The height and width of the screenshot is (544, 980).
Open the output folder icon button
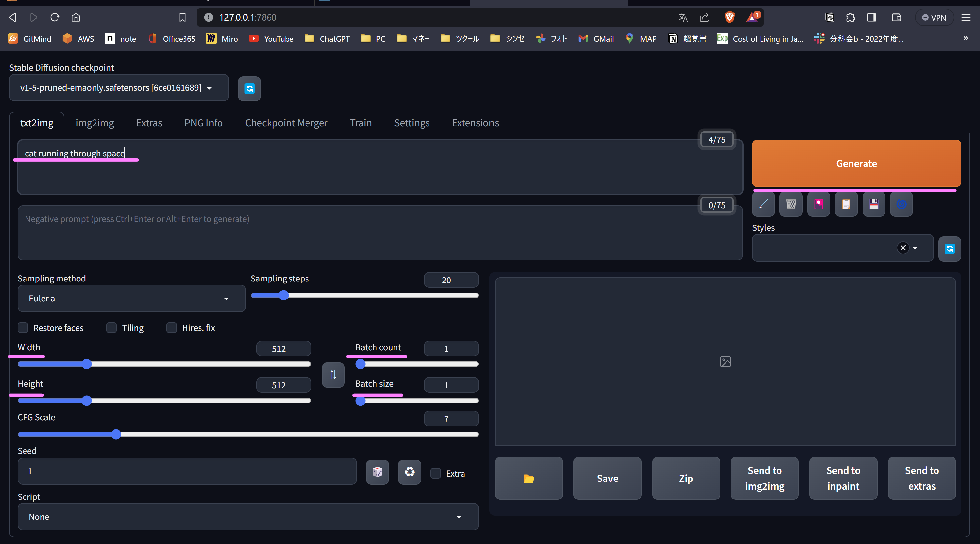click(x=528, y=478)
